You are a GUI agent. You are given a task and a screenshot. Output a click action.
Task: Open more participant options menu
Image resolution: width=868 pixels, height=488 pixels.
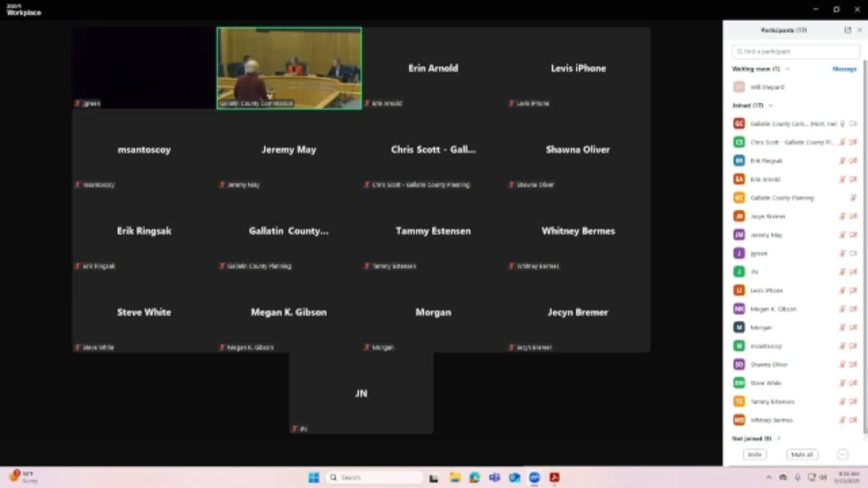coord(842,454)
